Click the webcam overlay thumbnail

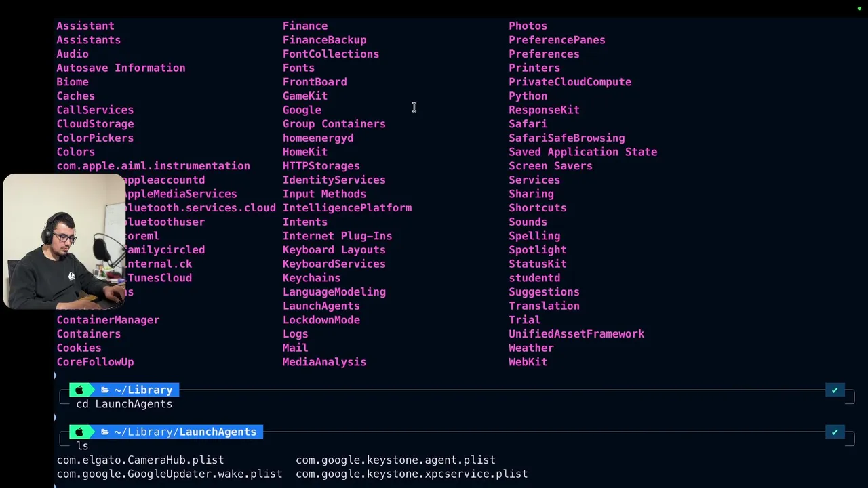point(64,241)
